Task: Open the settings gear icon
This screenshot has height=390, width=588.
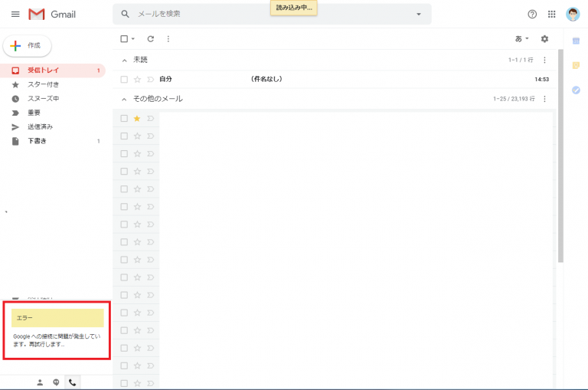Action: point(544,39)
